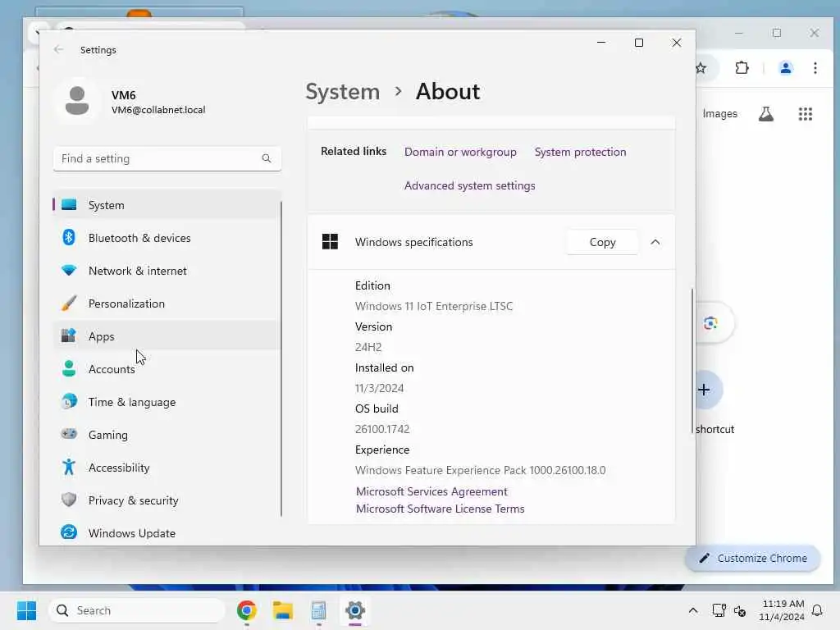The width and height of the screenshot is (840, 630).
Task: Select the OS build value 26100.1742
Action: (382, 429)
